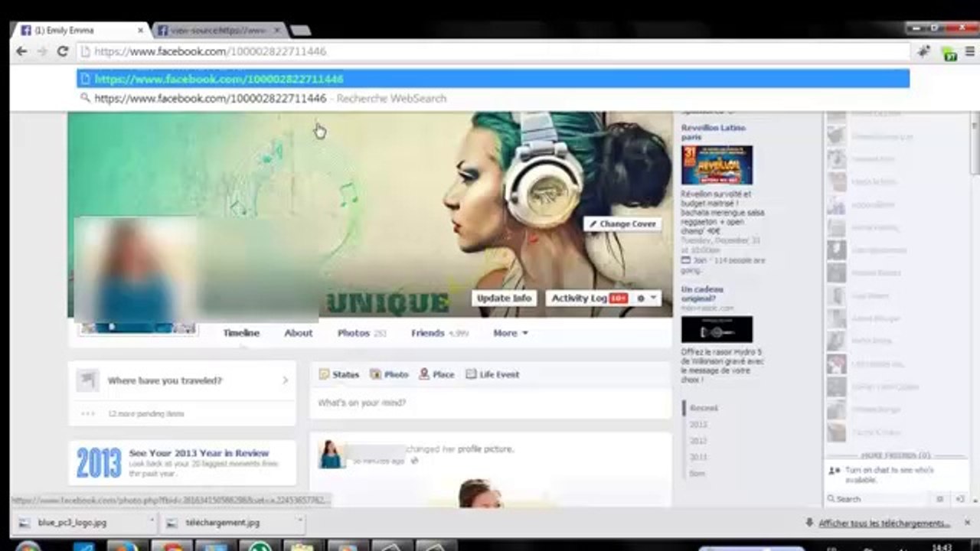
Task: Select the Photo composer option
Action: click(389, 374)
